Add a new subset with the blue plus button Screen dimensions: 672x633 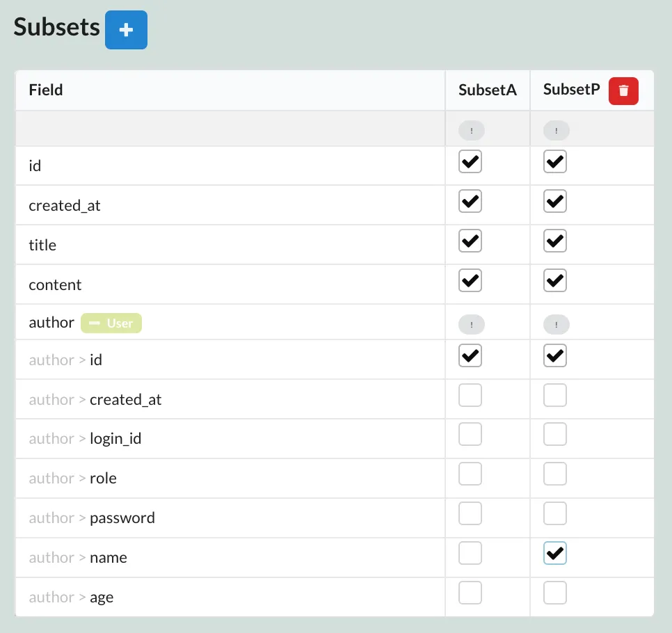click(x=126, y=29)
